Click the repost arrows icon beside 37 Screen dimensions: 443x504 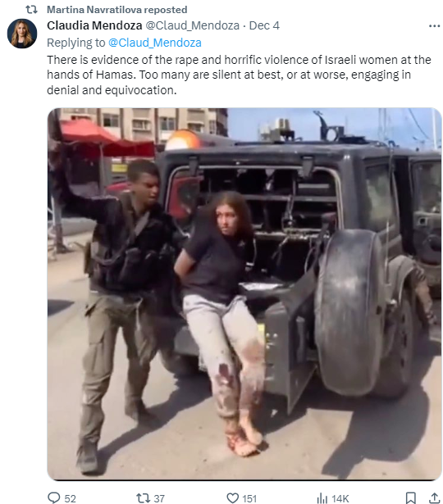pyautogui.click(x=143, y=498)
